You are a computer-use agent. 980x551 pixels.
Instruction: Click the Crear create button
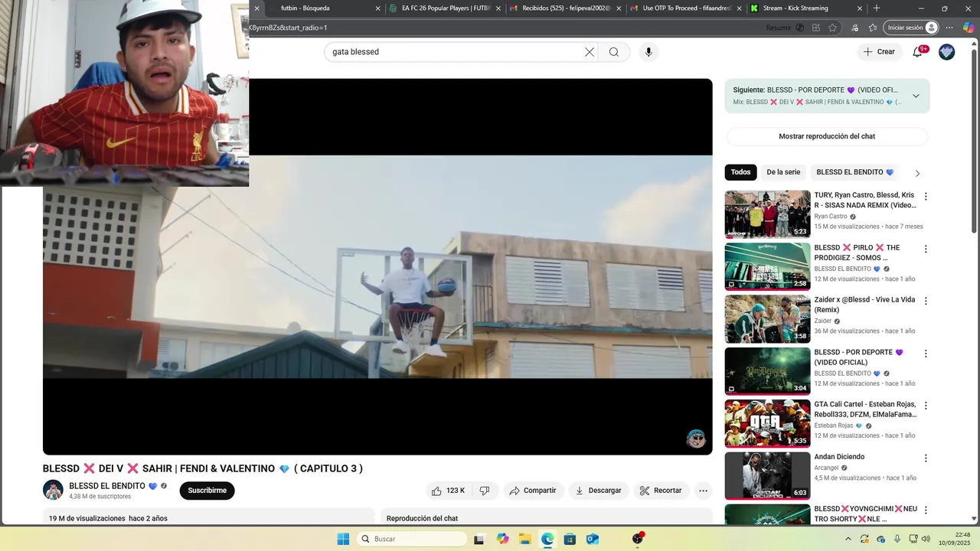click(879, 52)
